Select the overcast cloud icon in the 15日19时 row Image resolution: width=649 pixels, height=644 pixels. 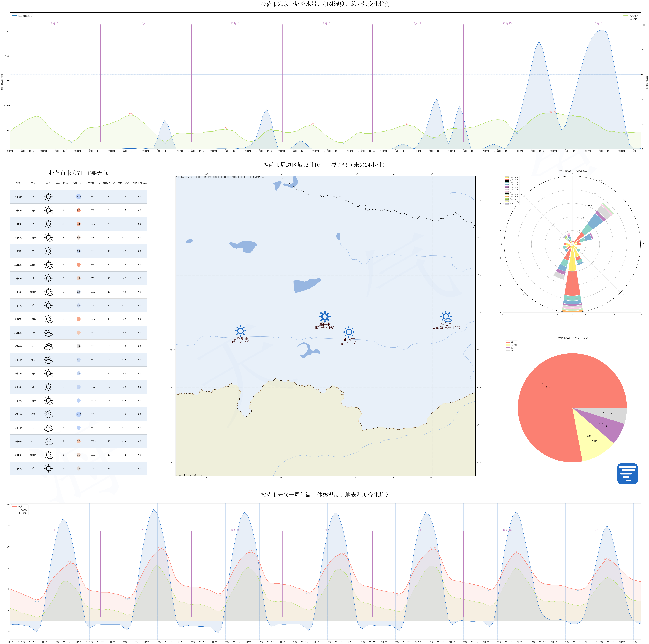click(x=48, y=346)
